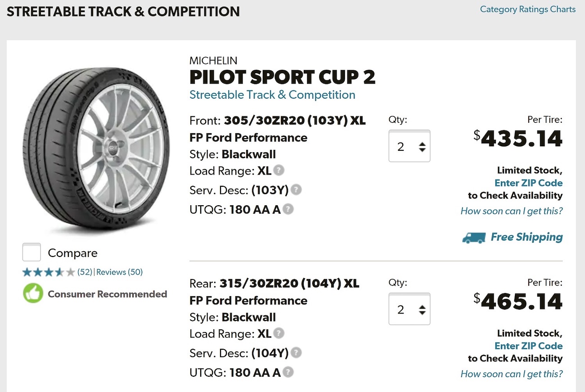This screenshot has height=392, width=585.
Task: Click the help icon next to front Load Range
Action: [279, 171]
